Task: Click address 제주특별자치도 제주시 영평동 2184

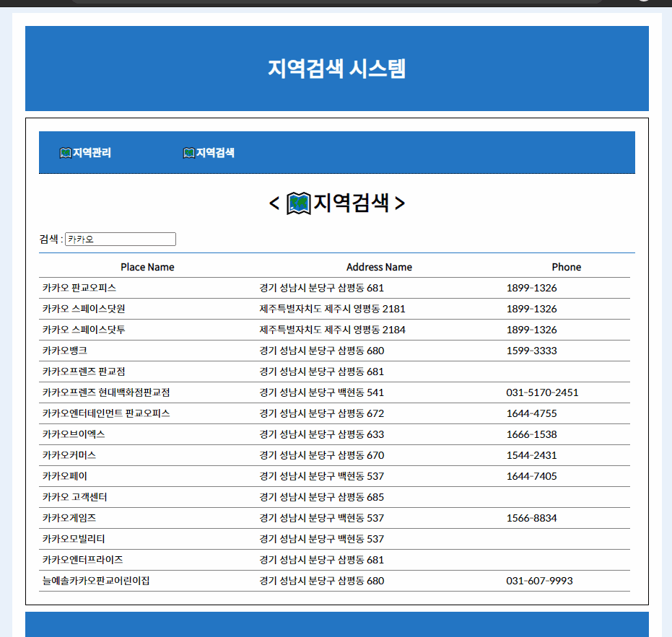Action: (x=332, y=330)
